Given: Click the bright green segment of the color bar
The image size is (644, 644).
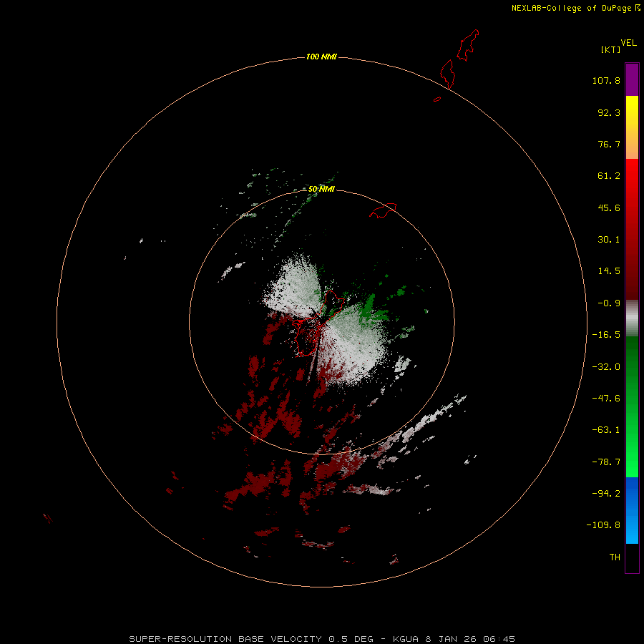Looking at the screenshot, I should [x=632, y=406].
